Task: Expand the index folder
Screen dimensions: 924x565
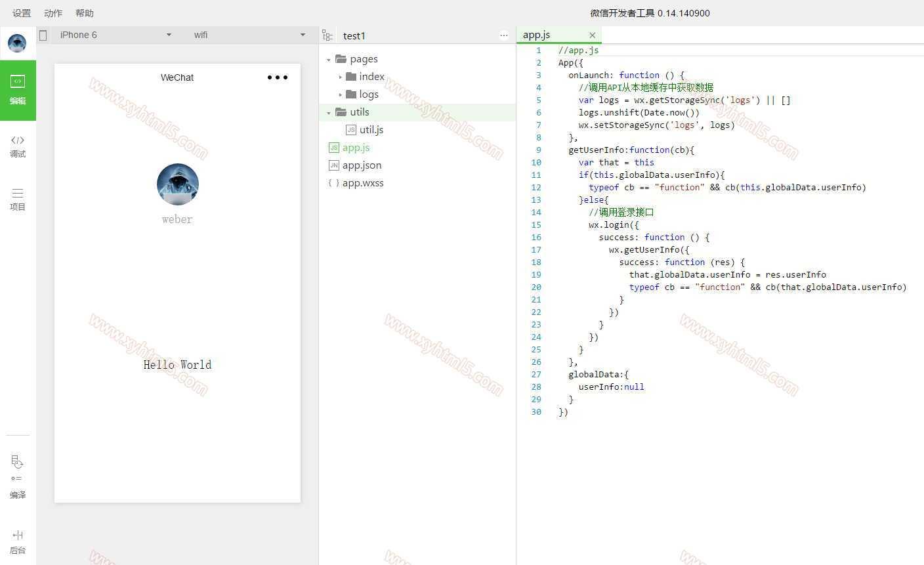Action: (340, 77)
